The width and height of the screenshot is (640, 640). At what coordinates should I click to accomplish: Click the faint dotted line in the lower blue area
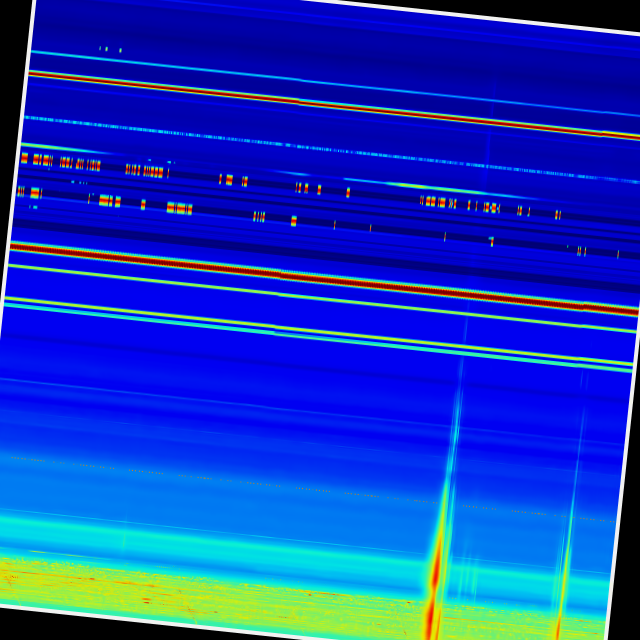coord(300,488)
